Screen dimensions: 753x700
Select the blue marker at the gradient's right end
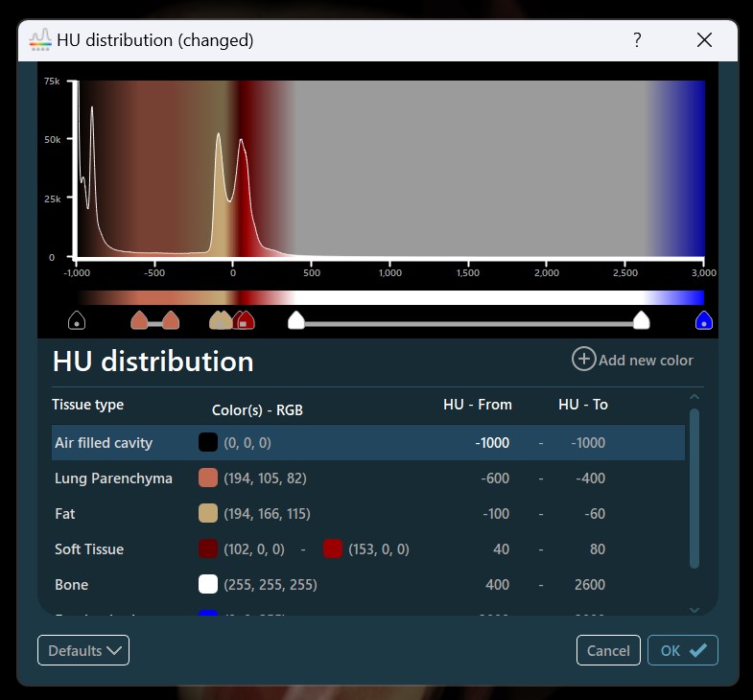(704, 320)
